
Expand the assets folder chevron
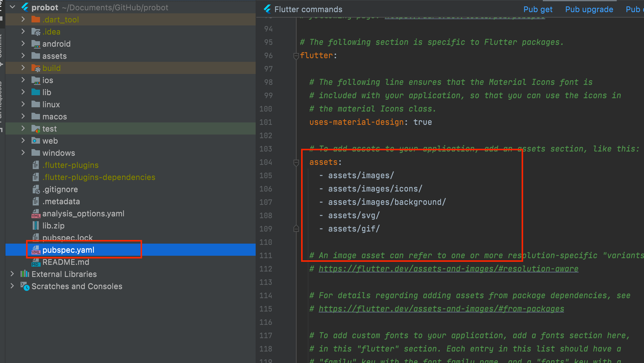[x=23, y=56]
